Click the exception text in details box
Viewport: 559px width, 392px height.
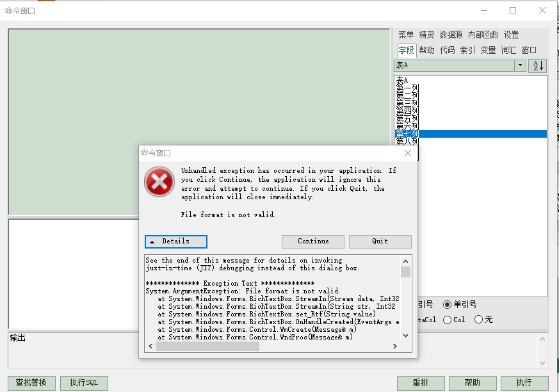coord(272,298)
